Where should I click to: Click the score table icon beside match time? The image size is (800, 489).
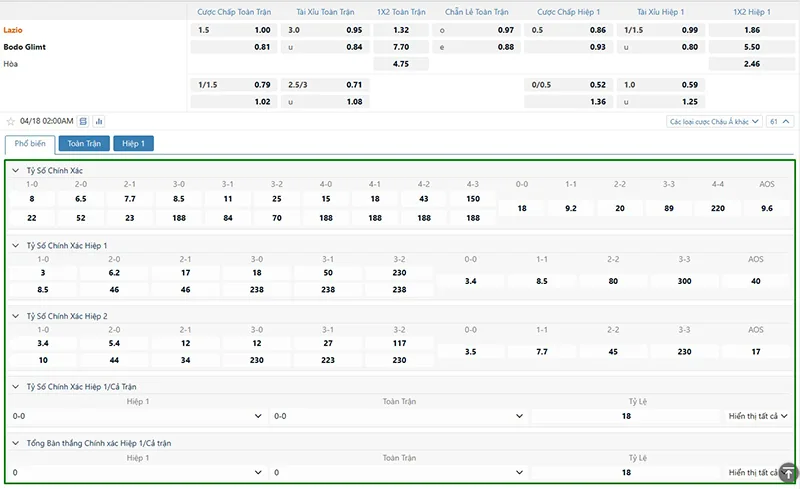[84, 121]
